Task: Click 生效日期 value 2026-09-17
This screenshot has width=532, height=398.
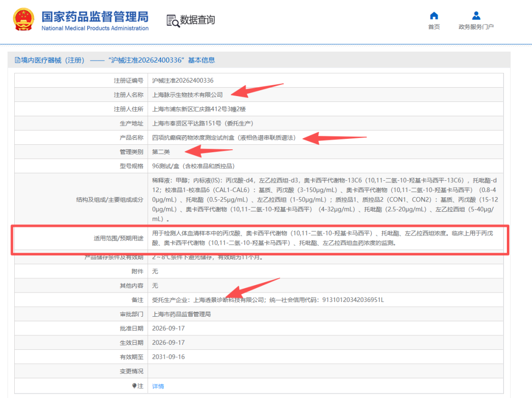Action: click(x=168, y=342)
